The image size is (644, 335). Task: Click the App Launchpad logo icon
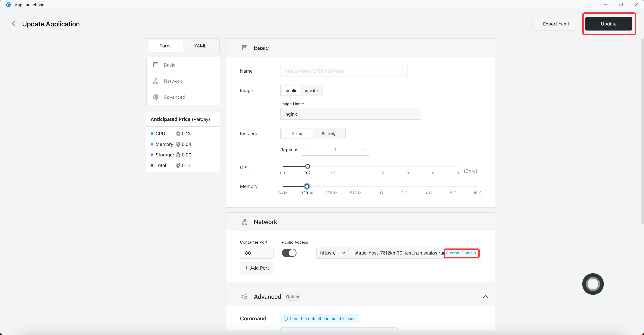pos(9,5)
